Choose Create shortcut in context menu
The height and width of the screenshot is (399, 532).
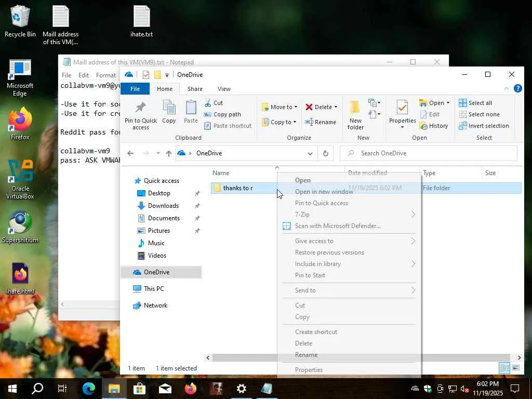pyautogui.click(x=349, y=332)
